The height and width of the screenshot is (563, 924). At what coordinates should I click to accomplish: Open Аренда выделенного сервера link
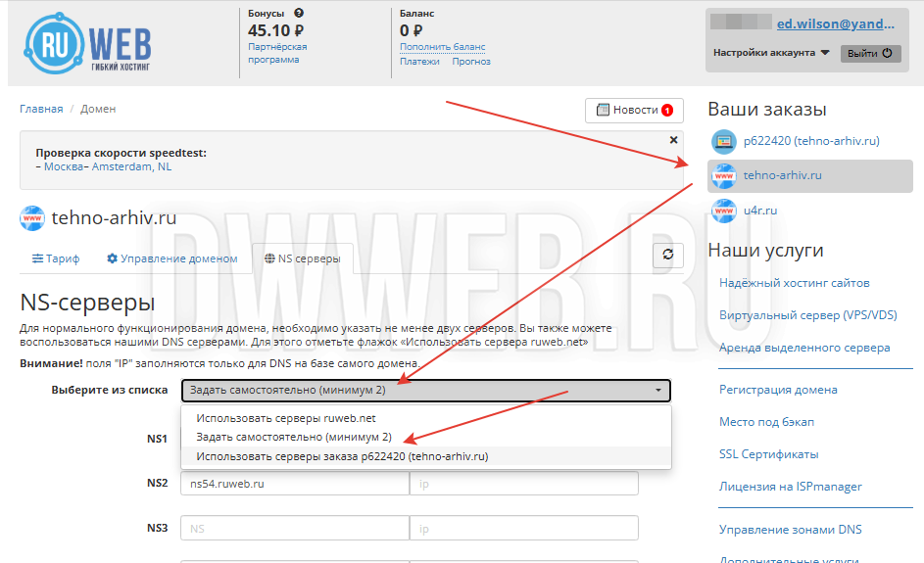(804, 348)
